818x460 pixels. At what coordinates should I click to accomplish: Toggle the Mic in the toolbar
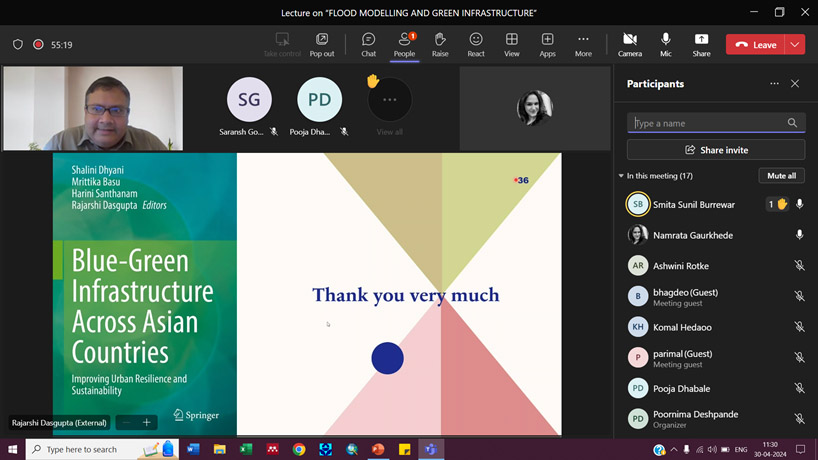click(x=666, y=44)
